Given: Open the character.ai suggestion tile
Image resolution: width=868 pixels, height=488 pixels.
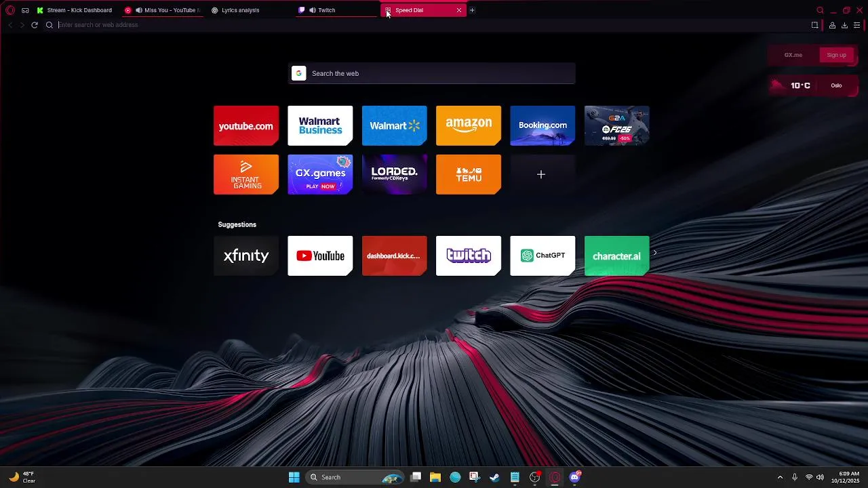Looking at the screenshot, I should pos(617,256).
